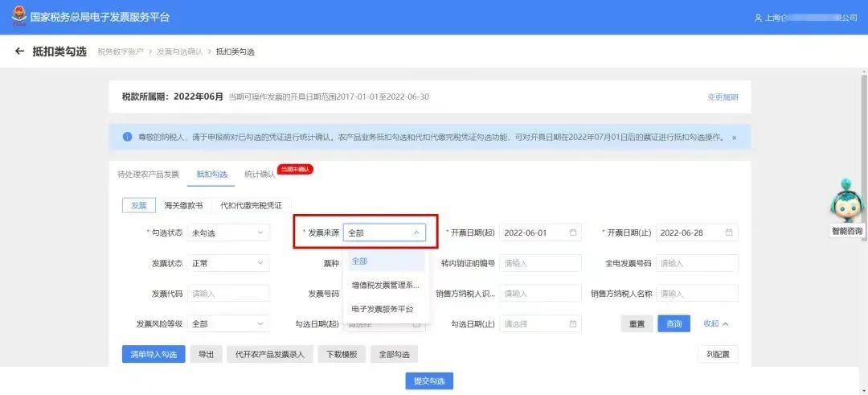Select the 代扣代缴完税凭证 sub-tab
This screenshot has width=868, height=395.
(251, 205)
